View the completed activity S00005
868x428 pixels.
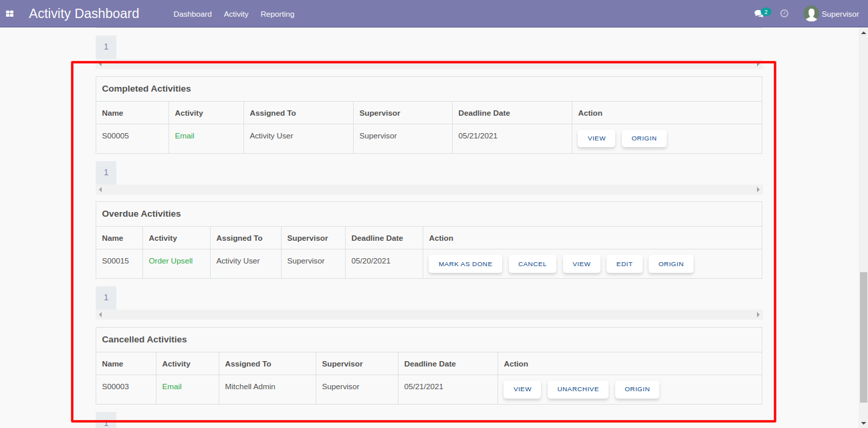click(x=596, y=138)
